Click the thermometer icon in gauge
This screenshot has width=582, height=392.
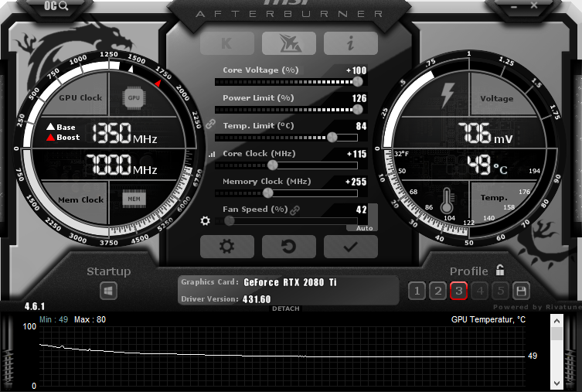(x=447, y=200)
